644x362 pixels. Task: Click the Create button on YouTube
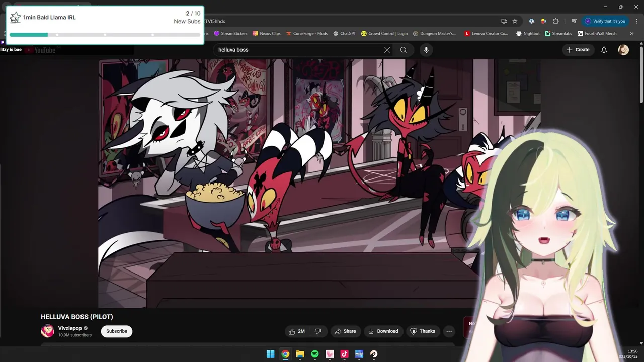coord(578,50)
